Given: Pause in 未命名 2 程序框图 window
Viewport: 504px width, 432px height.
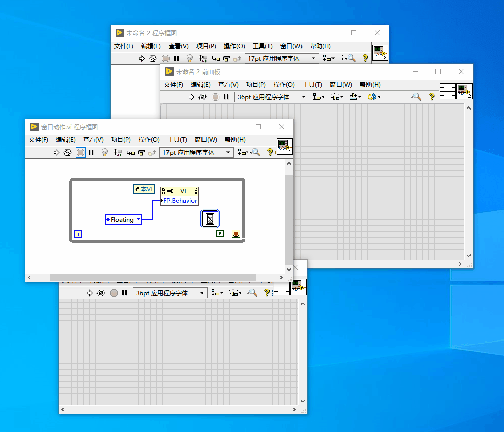Looking at the screenshot, I should (x=177, y=58).
